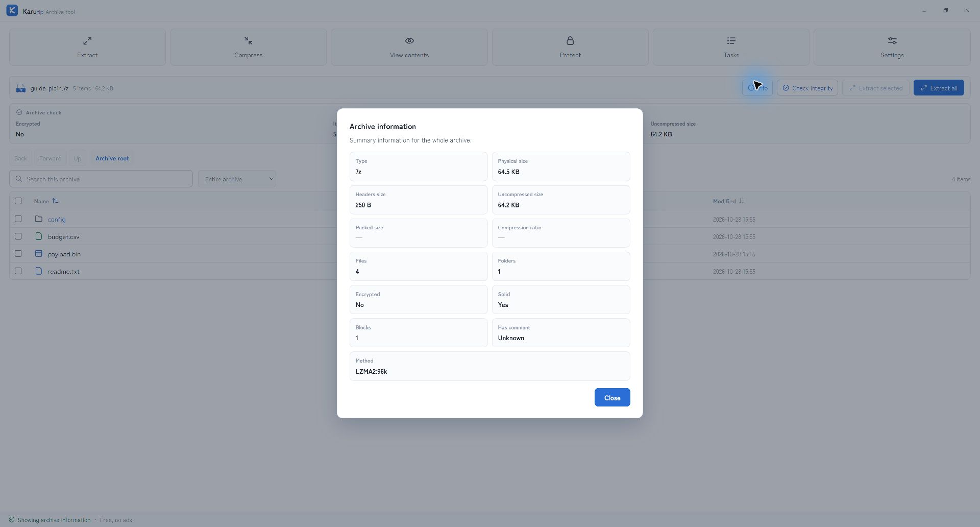Check the payload.bin row checkbox
The width and height of the screenshot is (980, 527).
(18, 254)
